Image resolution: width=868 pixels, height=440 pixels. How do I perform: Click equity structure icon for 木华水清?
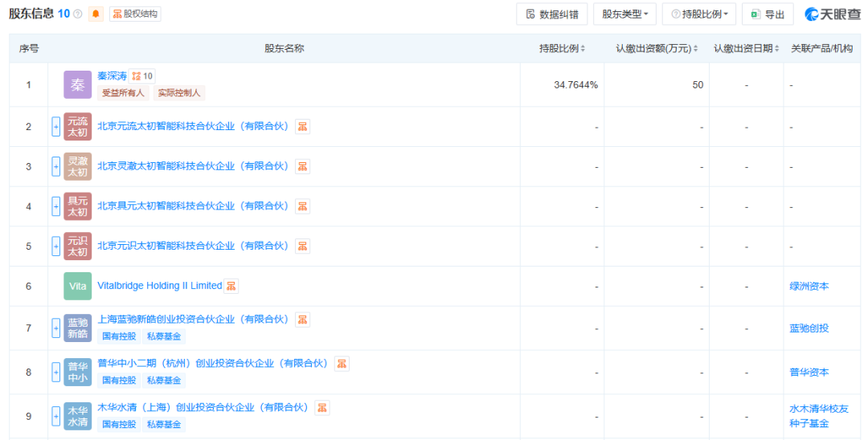tap(321, 408)
